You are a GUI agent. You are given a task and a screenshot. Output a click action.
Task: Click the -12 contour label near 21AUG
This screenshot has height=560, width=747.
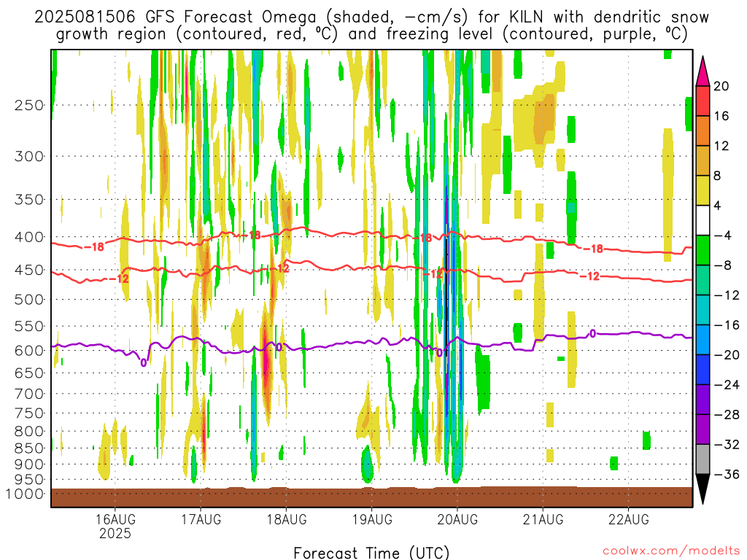[589, 276]
